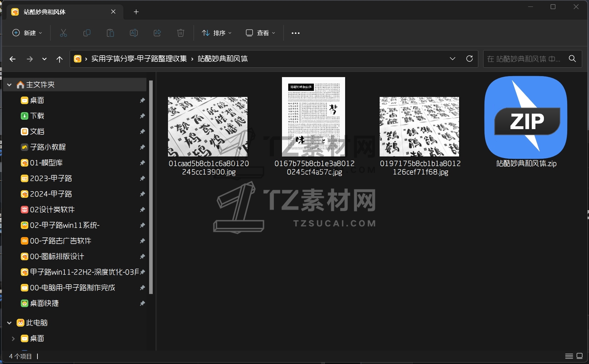Open 子路小教程 folder in sidebar
The width and height of the screenshot is (589, 364).
tap(48, 147)
